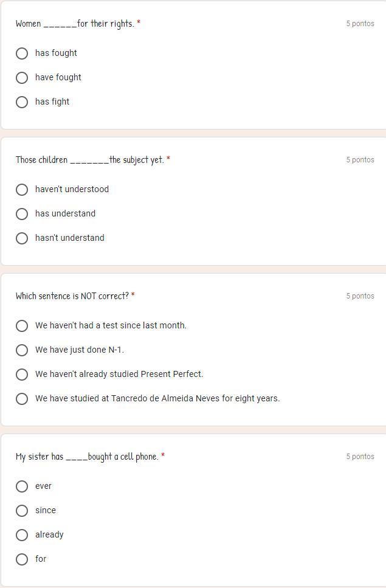
Task: Pick the 'has fight' radio button
Action: (22, 102)
